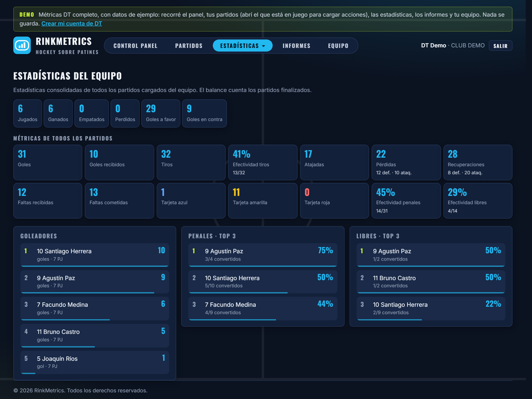
Task: Click the DT Demo user label
Action: (x=433, y=45)
